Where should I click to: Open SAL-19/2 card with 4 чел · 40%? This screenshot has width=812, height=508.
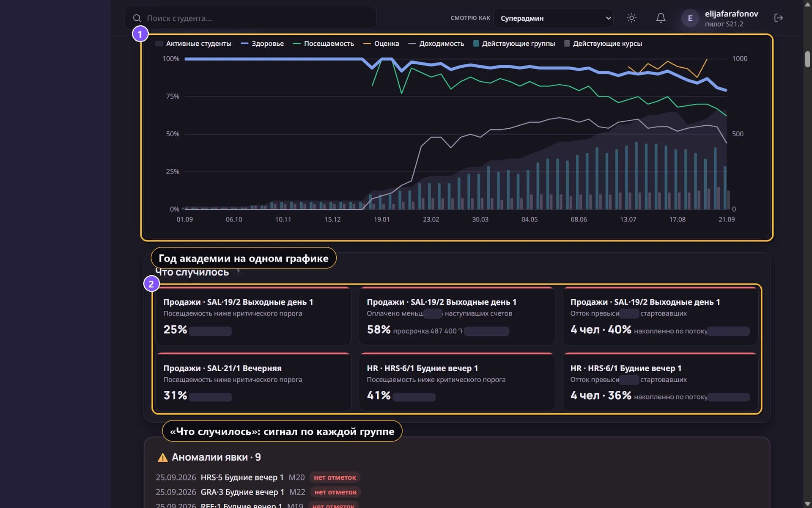coord(660,316)
